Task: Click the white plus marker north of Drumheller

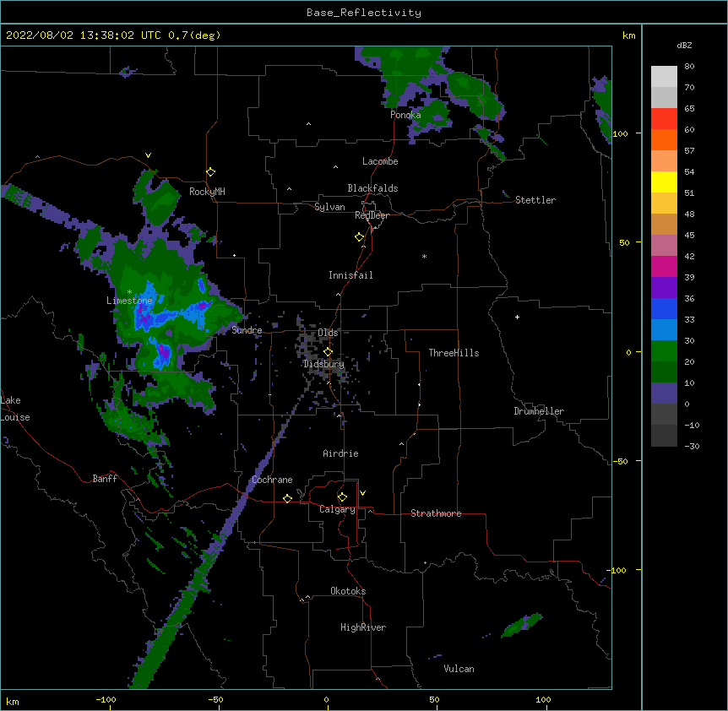Action: (x=517, y=317)
